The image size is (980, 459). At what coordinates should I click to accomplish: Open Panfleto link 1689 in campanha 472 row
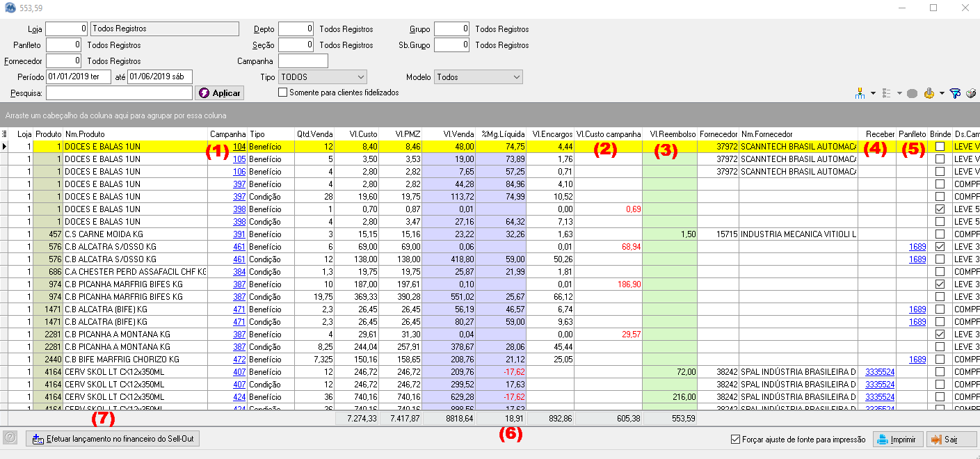click(917, 360)
